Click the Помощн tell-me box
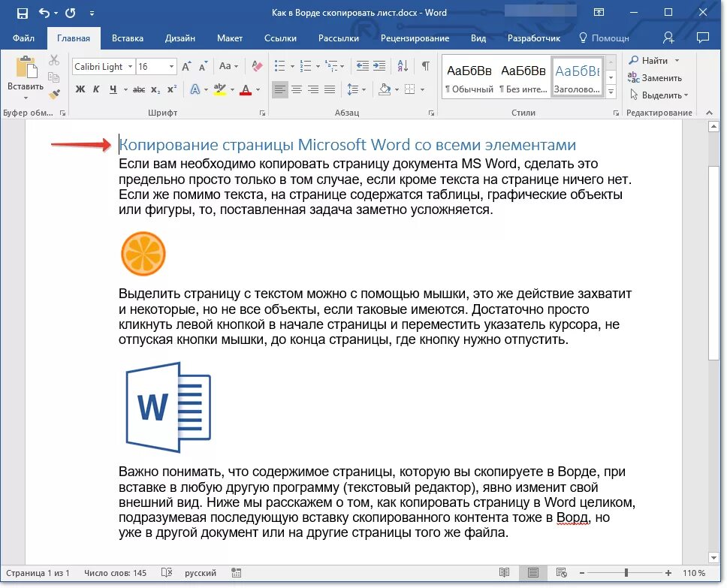The image size is (727, 588). (604, 38)
